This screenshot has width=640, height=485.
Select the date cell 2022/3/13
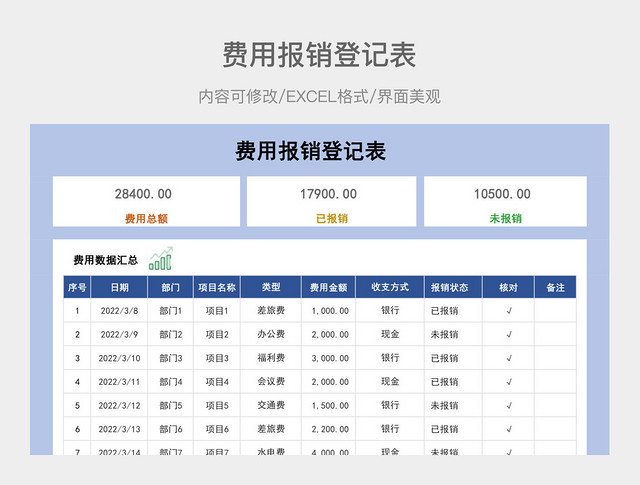pos(119,429)
